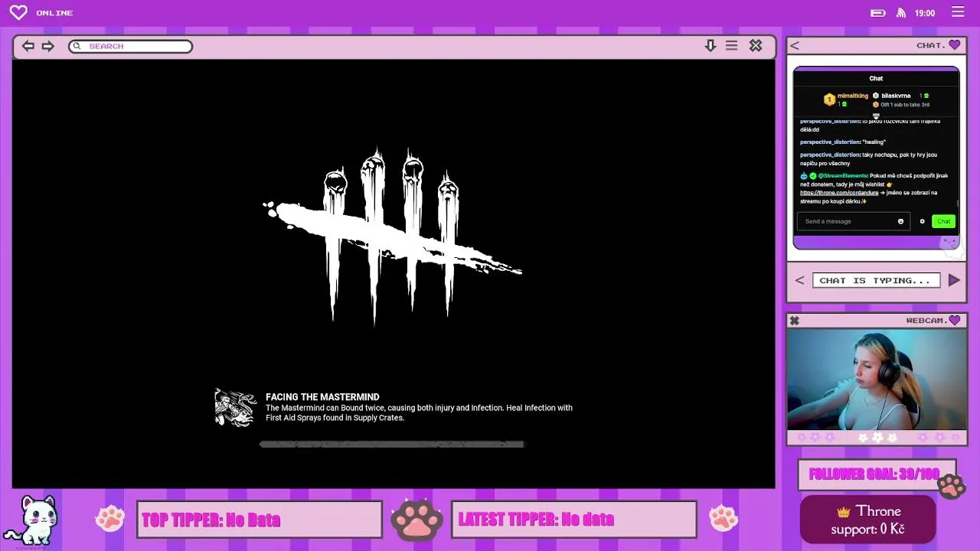Click the Send a message field
The width and height of the screenshot is (980, 551).
click(x=854, y=221)
